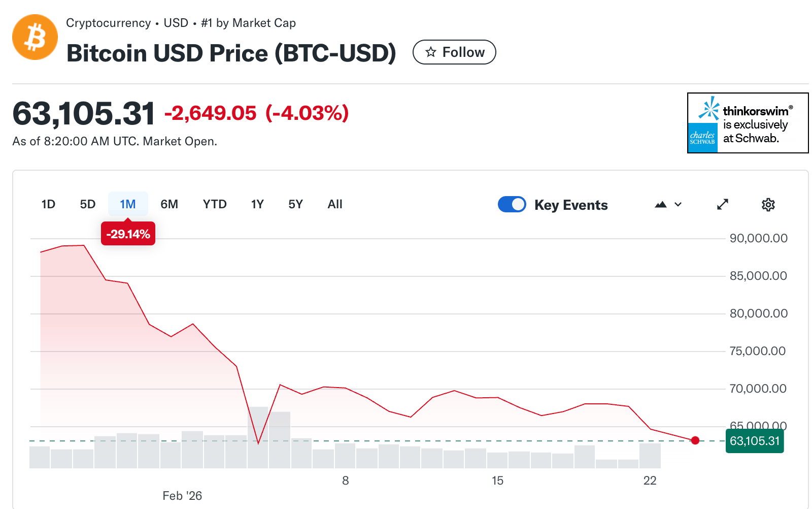Show the 5Y price range

(295, 204)
